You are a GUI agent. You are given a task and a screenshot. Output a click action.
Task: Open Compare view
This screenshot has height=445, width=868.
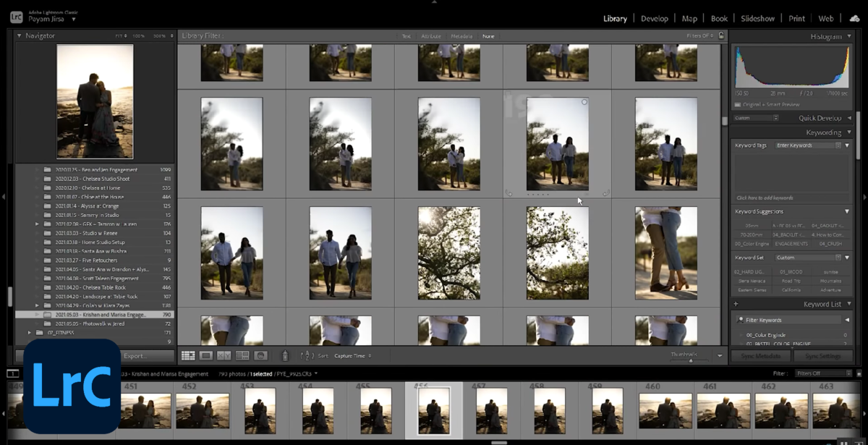(x=224, y=355)
